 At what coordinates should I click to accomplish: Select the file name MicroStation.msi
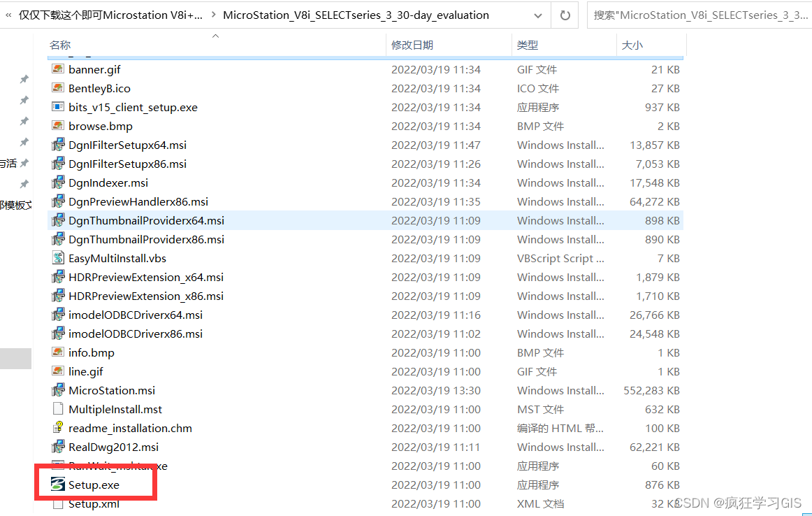(111, 390)
